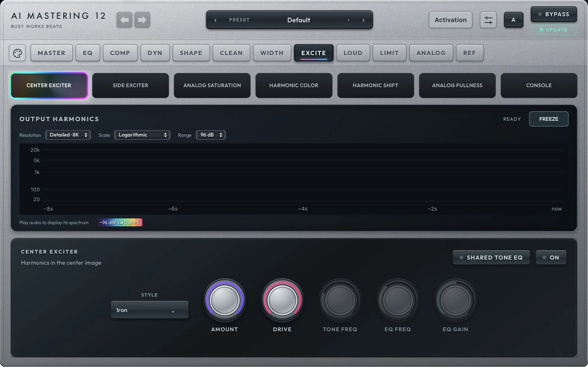Click the undo left-arrow button

click(x=124, y=20)
